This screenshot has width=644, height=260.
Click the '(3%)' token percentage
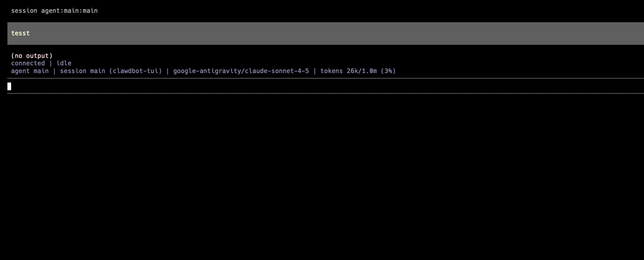point(388,71)
